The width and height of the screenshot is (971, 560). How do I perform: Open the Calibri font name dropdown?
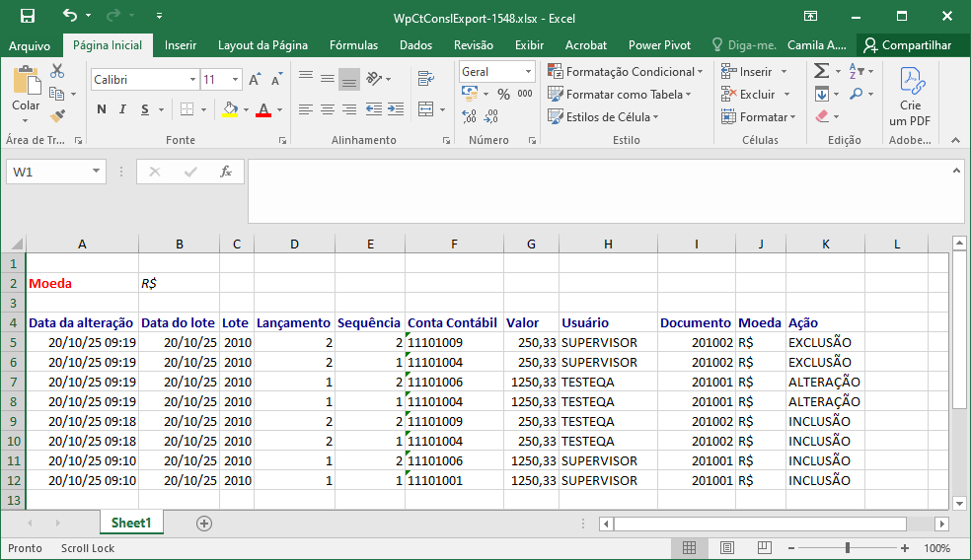pos(192,80)
